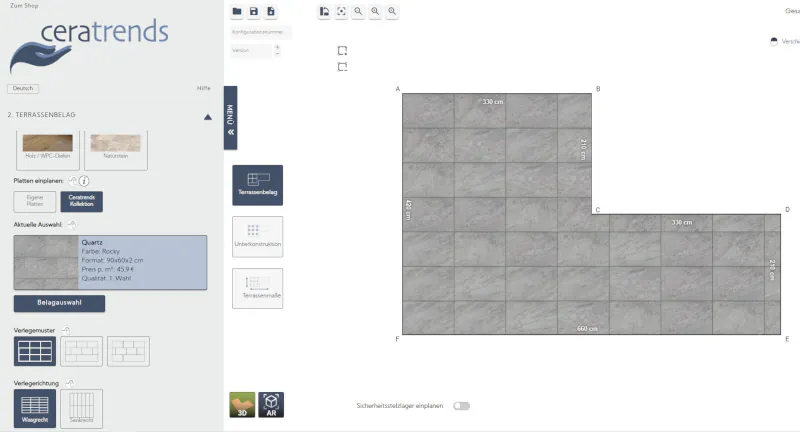This screenshot has height=432, width=800.
Task: Open the 3D view
Action: point(241,403)
